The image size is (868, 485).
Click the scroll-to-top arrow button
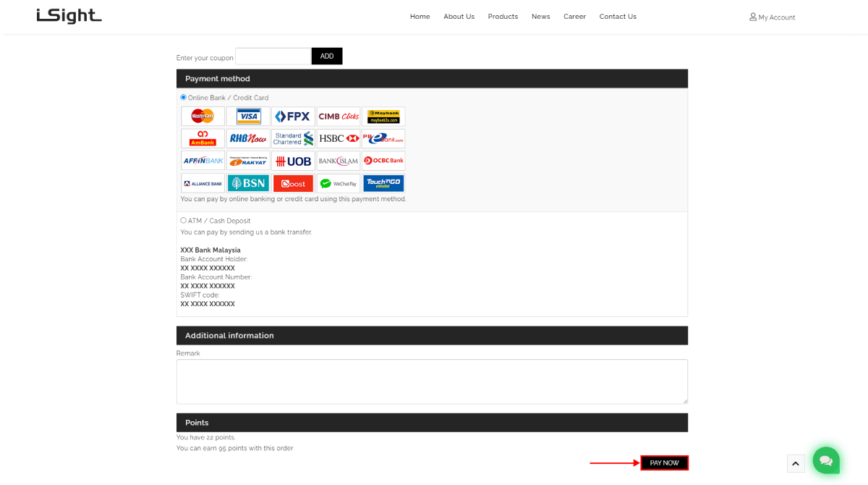click(796, 463)
